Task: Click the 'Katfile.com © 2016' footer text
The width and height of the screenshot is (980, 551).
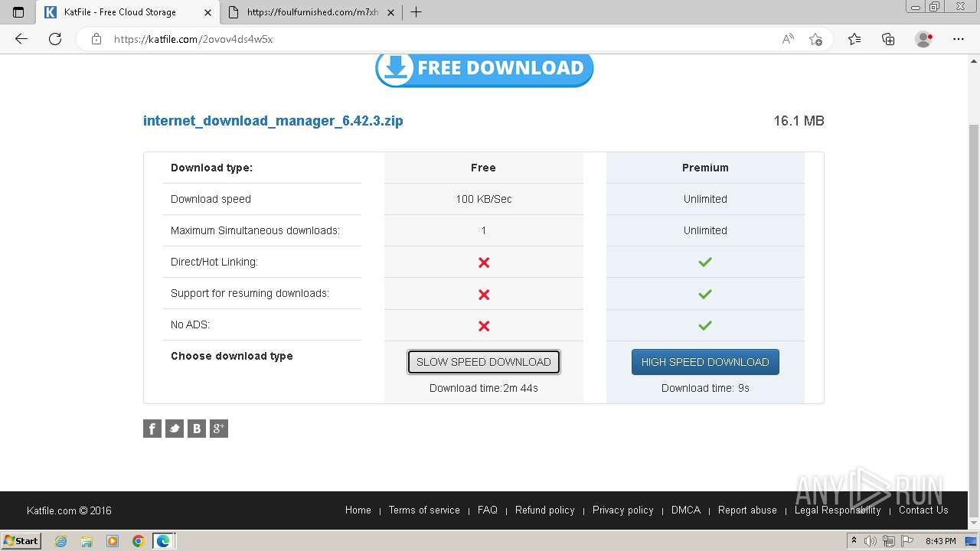Action: pos(70,510)
